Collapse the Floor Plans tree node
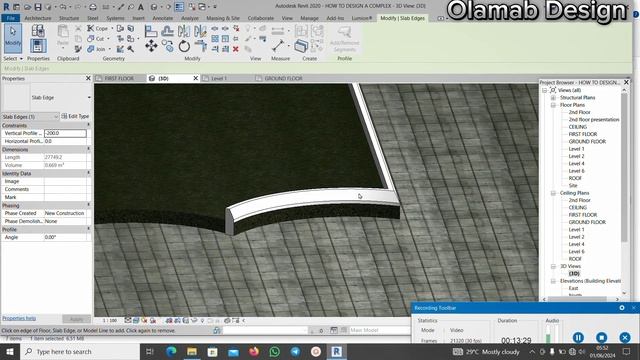The height and width of the screenshot is (360, 640). tap(553, 105)
